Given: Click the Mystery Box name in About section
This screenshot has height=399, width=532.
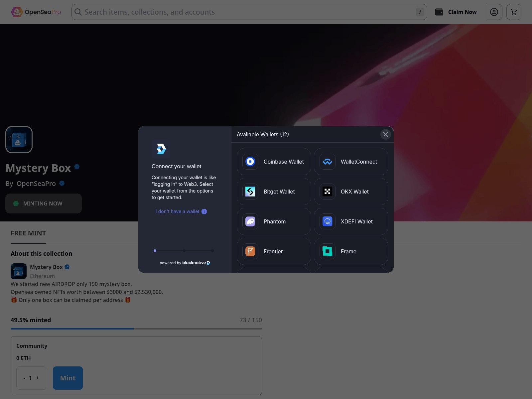Looking at the screenshot, I should pyautogui.click(x=46, y=267).
